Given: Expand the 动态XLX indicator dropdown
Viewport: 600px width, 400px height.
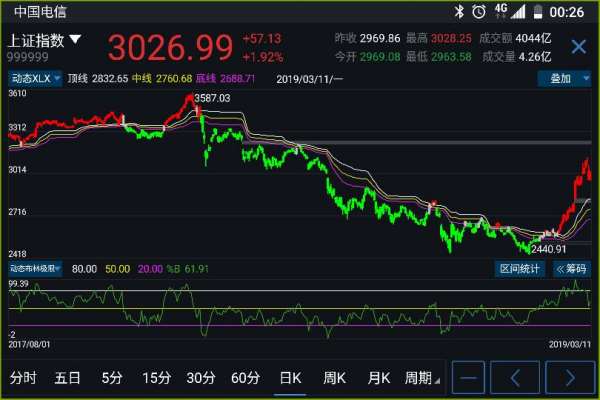Looking at the screenshot, I should pyautogui.click(x=35, y=78).
